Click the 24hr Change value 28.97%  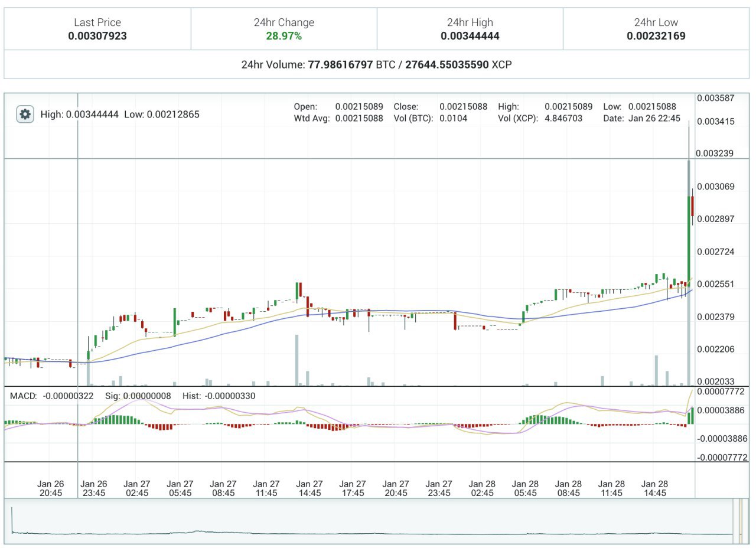284,36
